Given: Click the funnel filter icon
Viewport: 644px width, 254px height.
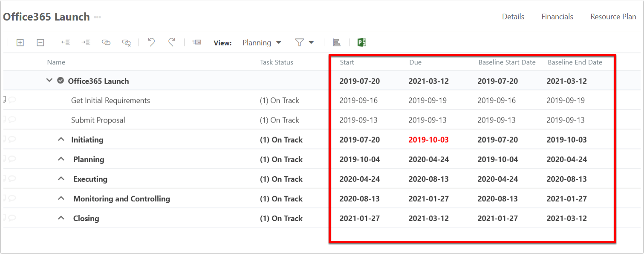Looking at the screenshot, I should [x=300, y=42].
